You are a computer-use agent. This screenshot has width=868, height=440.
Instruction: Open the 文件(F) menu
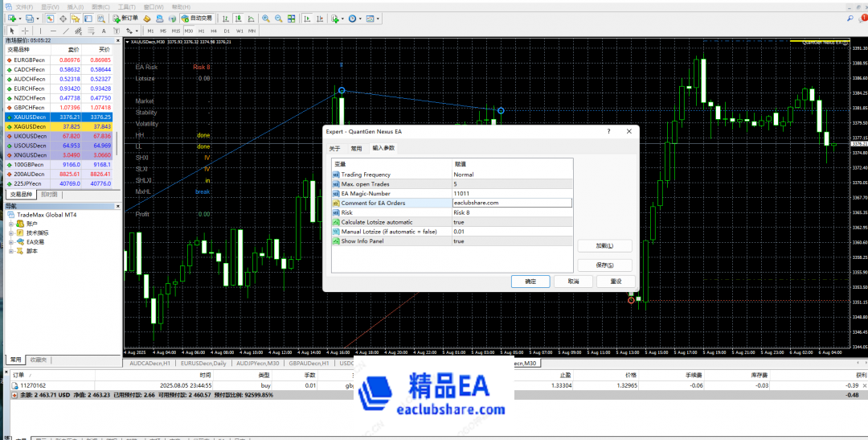click(25, 7)
